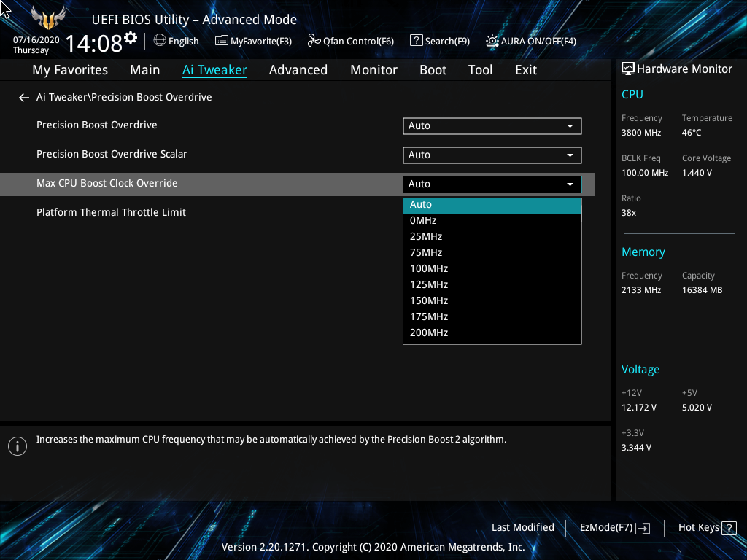This screenshot has height=560, width=747.
Task: Click the settings gear next to clock
Action: pos(131,38)
